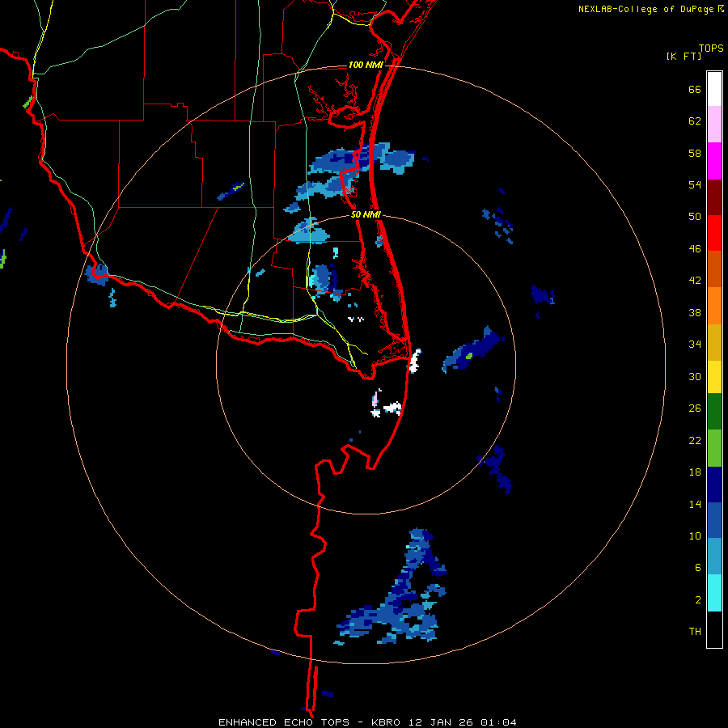728x728 pixels.
Task: Click the '14' legend value label
Action: (x=695, y=504)
